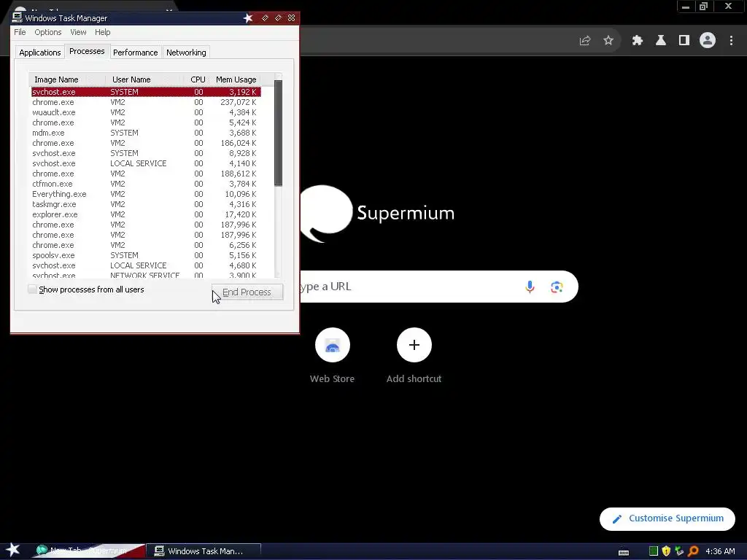Go to the Networking tab
The width and height of the screenshot is (747, 560).
click(186, 52)
